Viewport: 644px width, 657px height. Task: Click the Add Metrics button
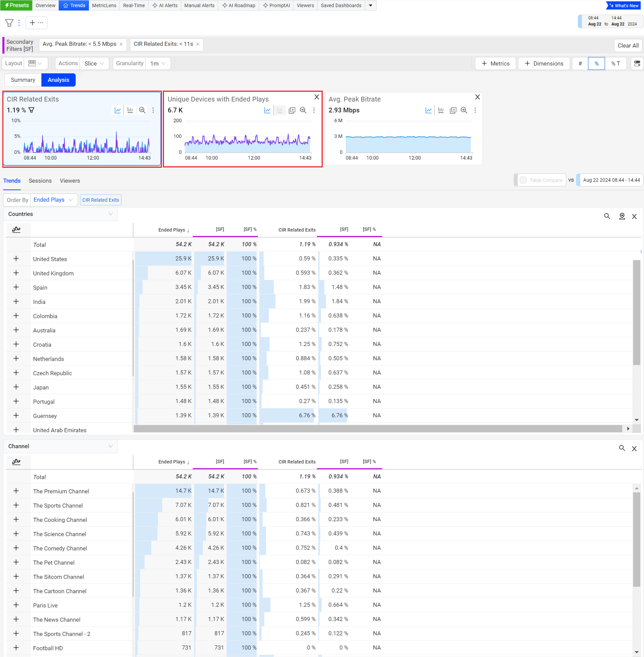coord(495,63)
